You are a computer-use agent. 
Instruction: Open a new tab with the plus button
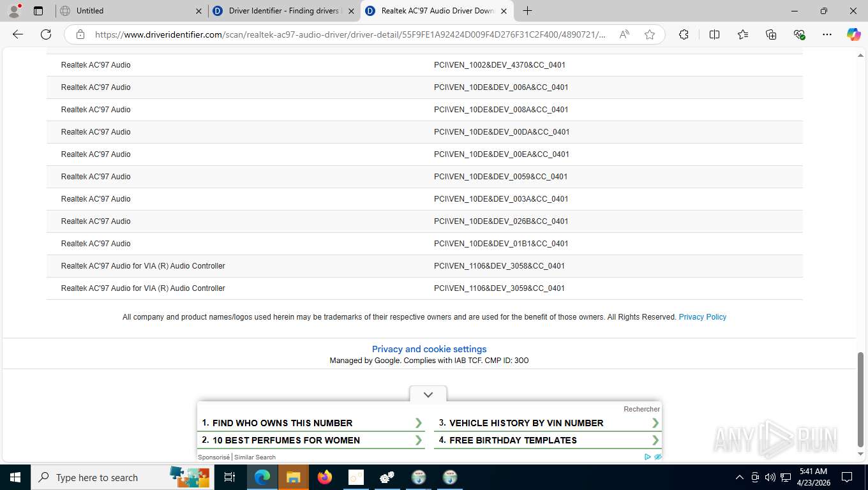click(527, 11)
